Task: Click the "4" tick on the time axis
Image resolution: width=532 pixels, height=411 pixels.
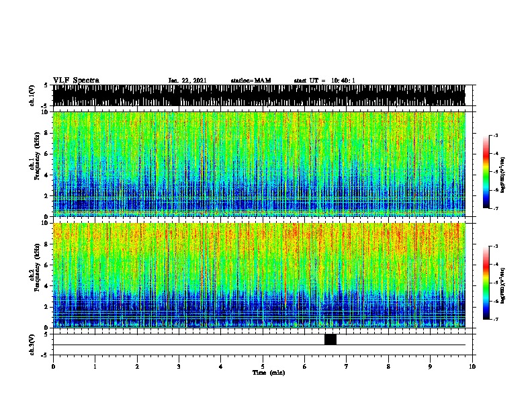Action: pyautogui.click(x=221, y=367)
